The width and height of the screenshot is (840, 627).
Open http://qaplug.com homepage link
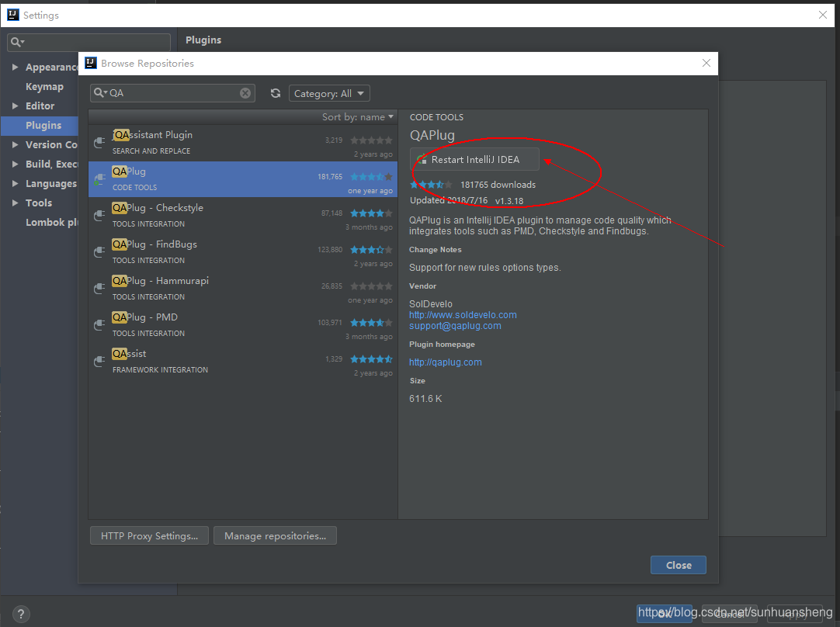(x=445, y=362)
